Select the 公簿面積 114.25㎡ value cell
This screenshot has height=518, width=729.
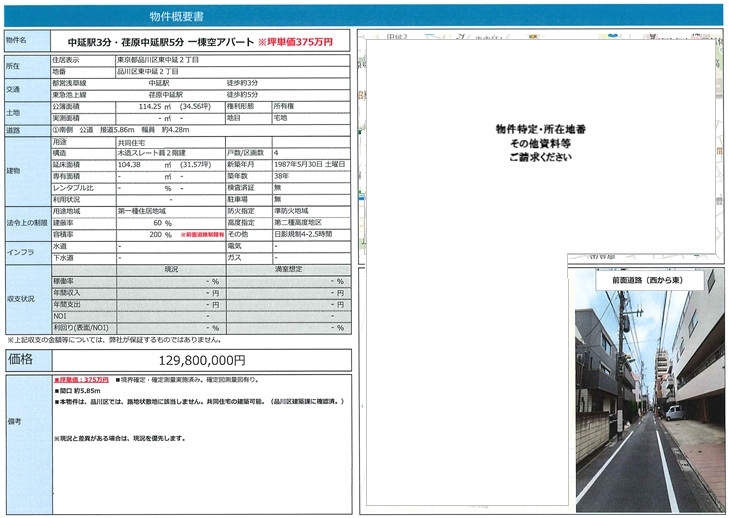point(170,106)
